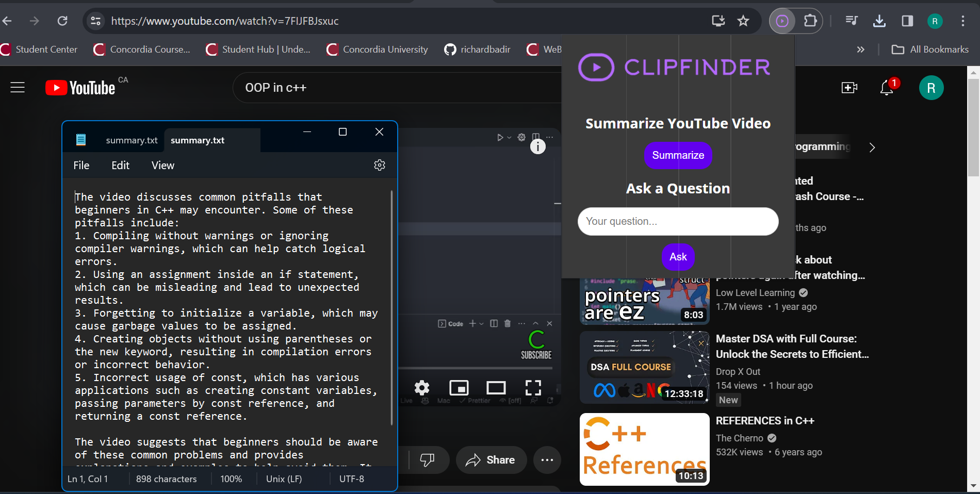Click the browser forward arrow
Screen dimensions: 980x494
click(x=35, y=21)
